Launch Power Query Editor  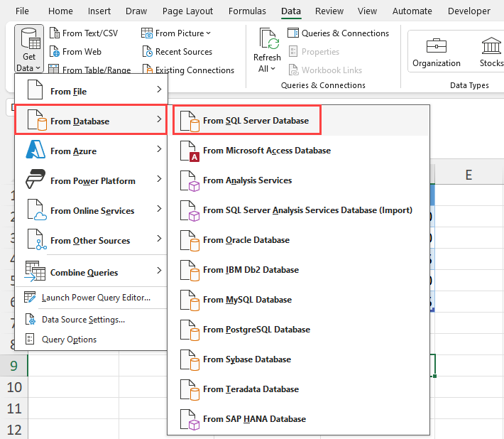point(91,298)
